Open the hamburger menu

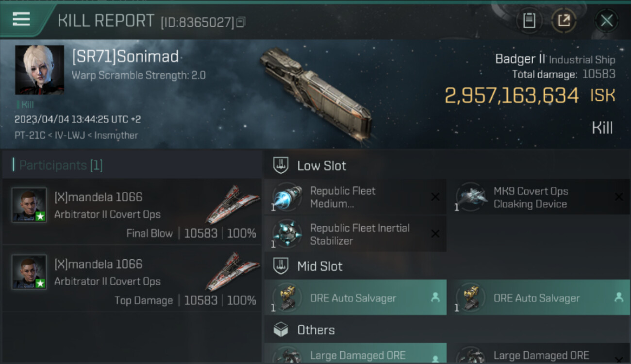click(21, 19)
